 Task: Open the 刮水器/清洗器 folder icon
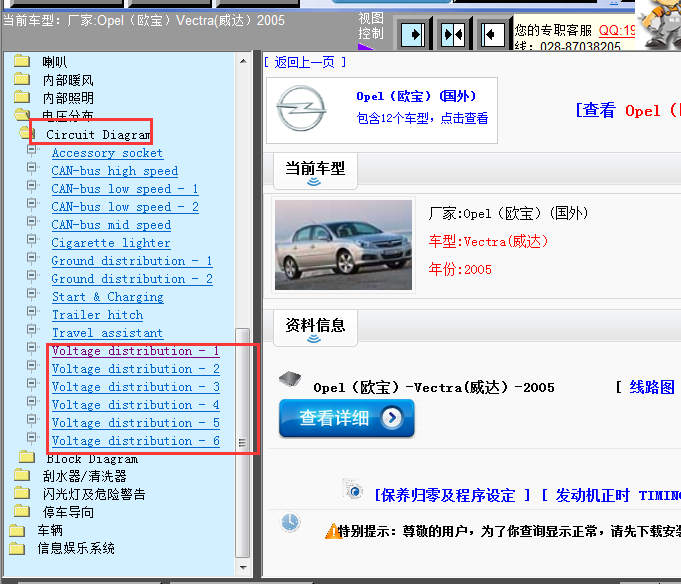pos(22,475)
